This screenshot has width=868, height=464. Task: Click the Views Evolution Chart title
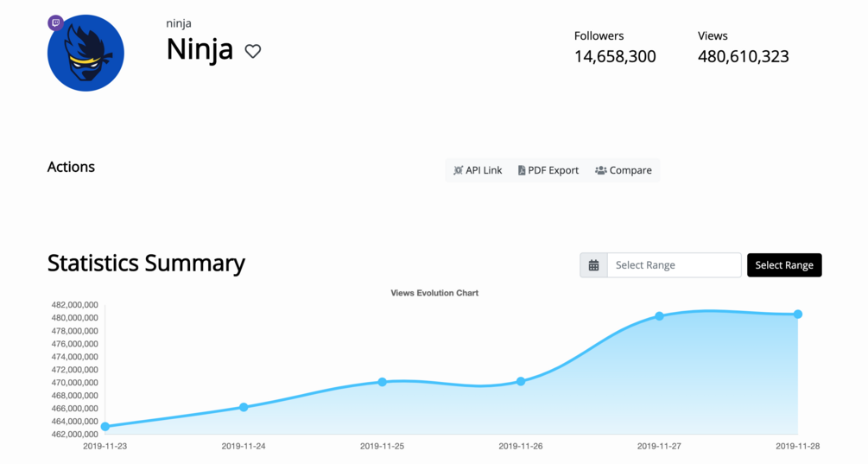pyautogui.click(x=434, y=293)
